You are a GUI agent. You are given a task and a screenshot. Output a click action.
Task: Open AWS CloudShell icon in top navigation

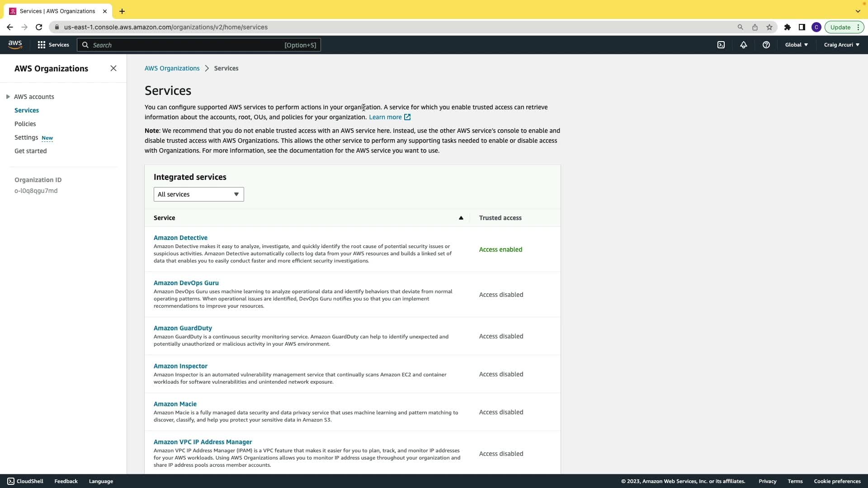tap(721, 45)
